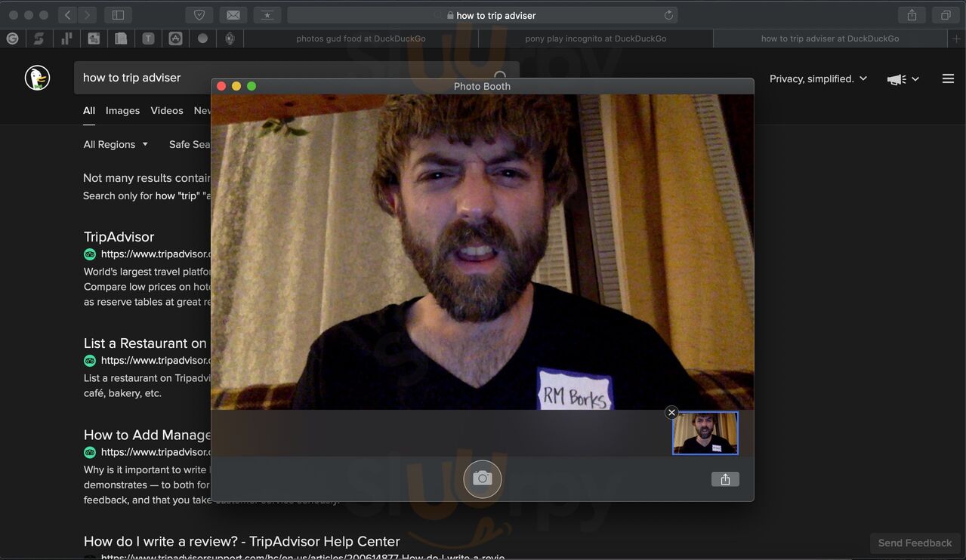The image size is (966, 560).
Task: Open the Safari Share button
Action: tap(912, 15)
